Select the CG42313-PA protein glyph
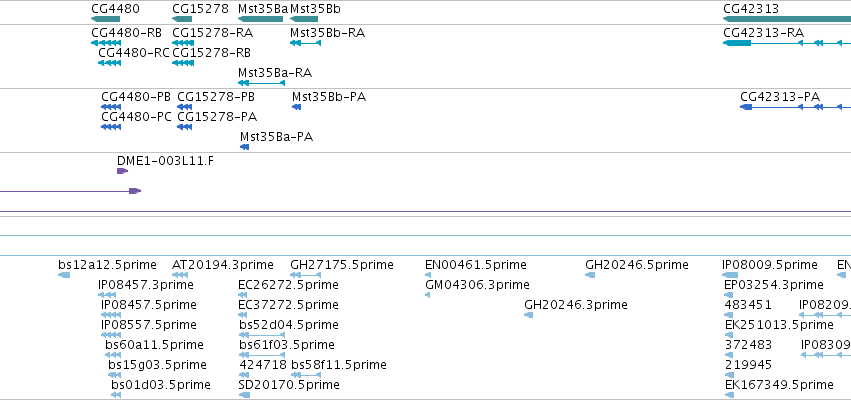 [796, 107]
